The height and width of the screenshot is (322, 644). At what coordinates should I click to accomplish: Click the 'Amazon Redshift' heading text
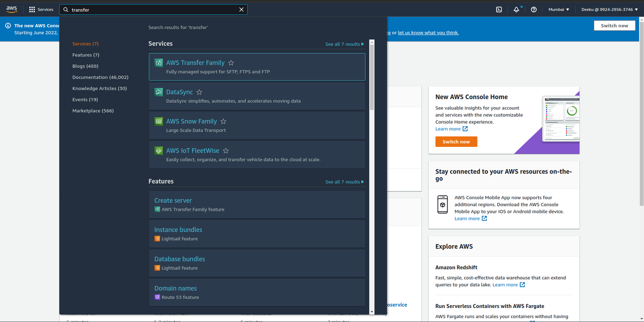pyautogui.click(x=456, y=268)
